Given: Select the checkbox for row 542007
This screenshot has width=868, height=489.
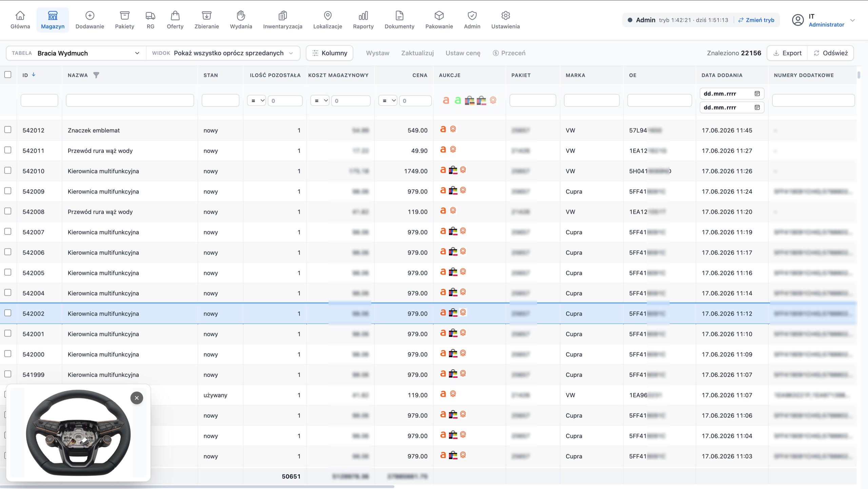Looking at the screenshot, I should [8, 231].
